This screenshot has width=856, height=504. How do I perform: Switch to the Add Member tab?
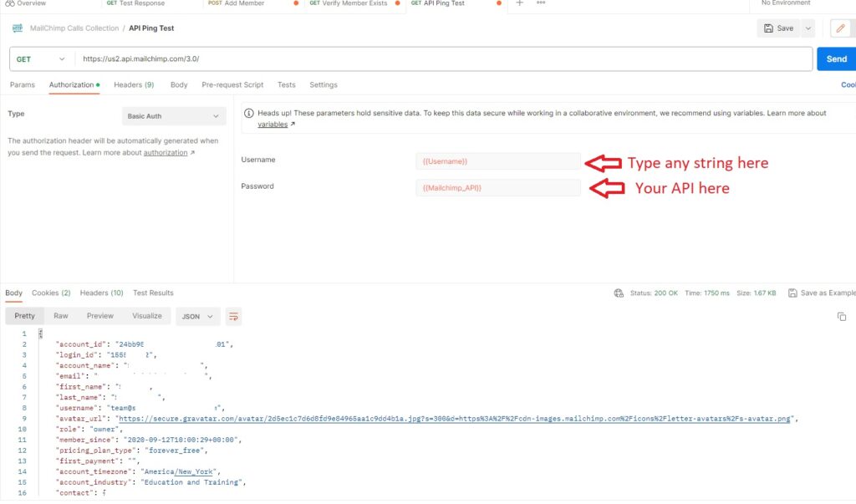click(237, 3)
